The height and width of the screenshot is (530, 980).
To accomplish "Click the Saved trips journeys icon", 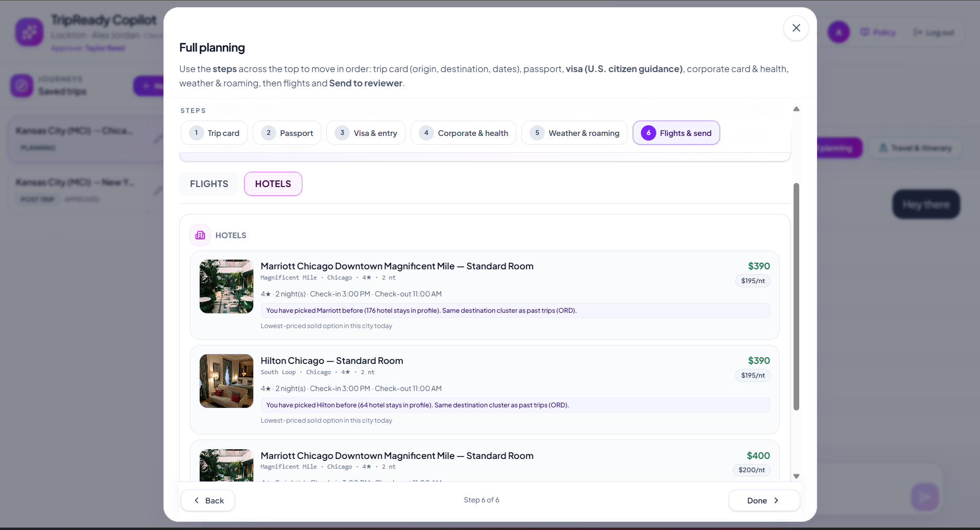I will coord(21,85).
